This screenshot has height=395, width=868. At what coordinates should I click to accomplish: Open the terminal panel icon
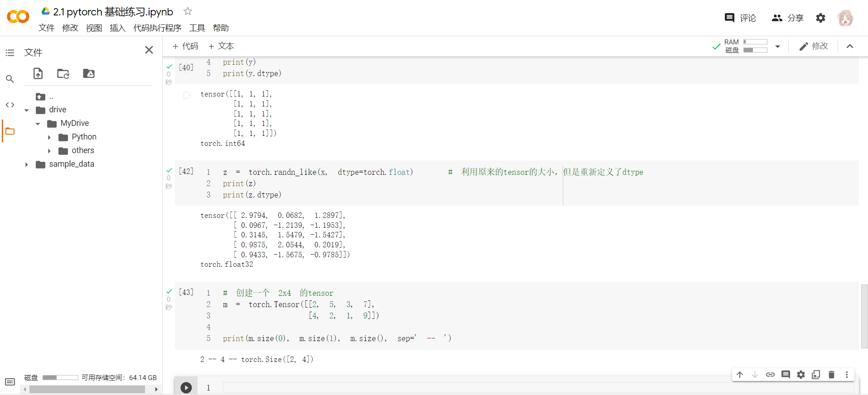click(10, 382)
